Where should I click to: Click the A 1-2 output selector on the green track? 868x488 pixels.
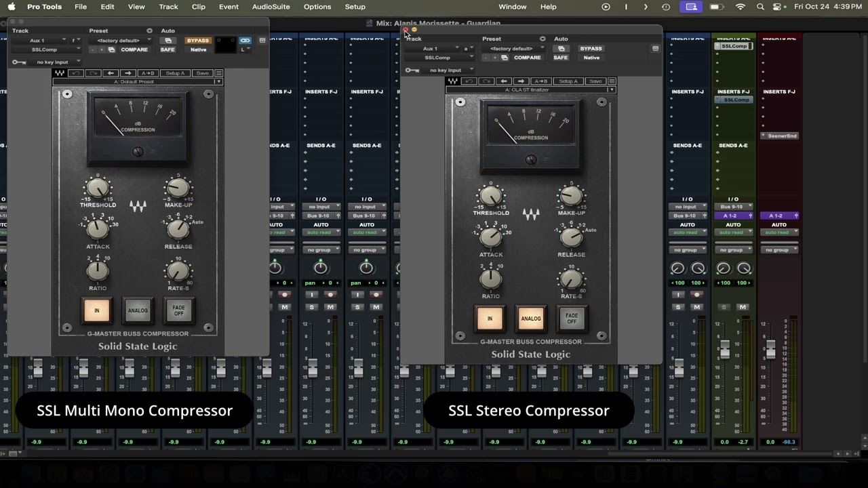pos(733,216)
